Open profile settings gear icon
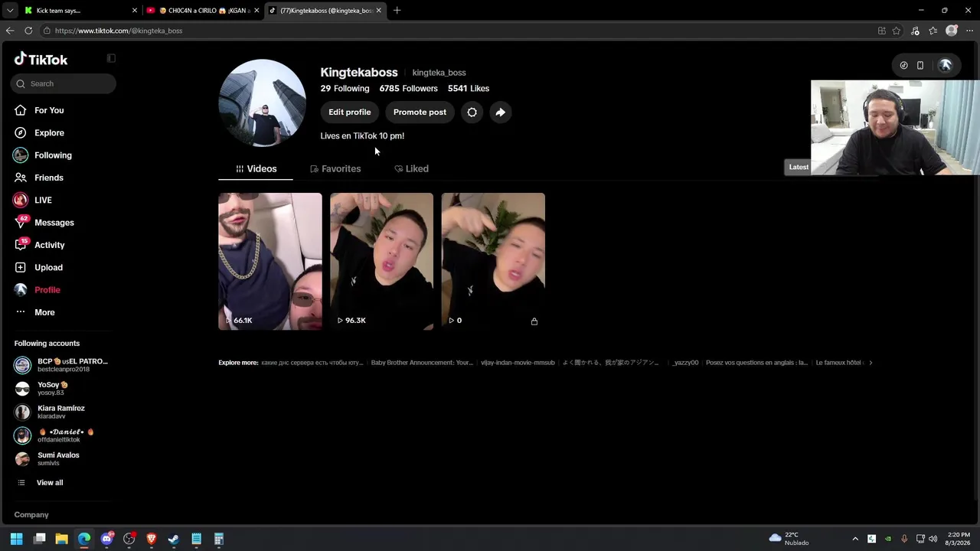 472,112
